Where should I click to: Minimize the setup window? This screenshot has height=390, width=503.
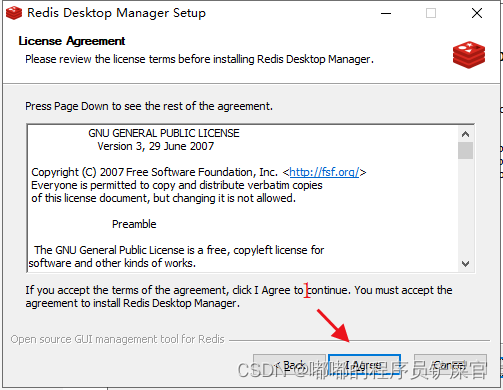(x=386, y=13)
